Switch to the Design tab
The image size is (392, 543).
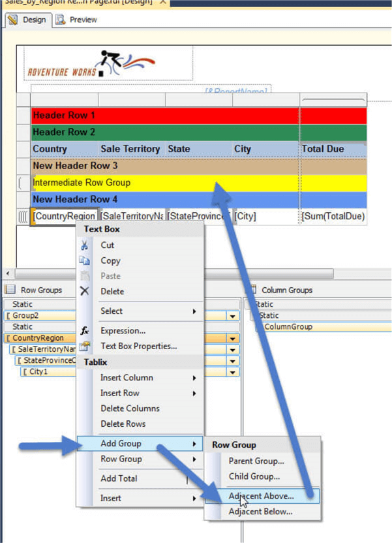[x=28, y=20]
